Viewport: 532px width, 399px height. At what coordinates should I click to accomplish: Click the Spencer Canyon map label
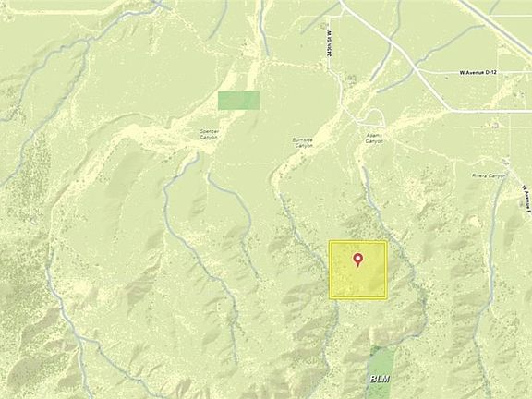pos(209,134)
